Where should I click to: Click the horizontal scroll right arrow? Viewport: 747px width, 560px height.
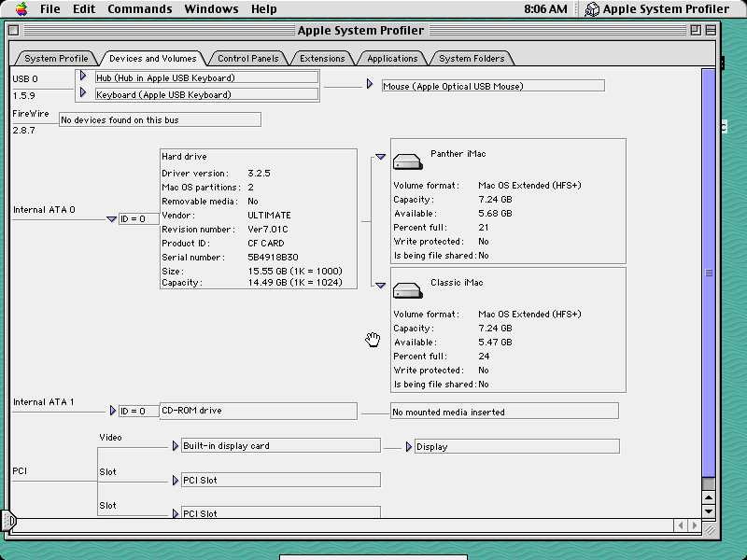pos(694,525)
